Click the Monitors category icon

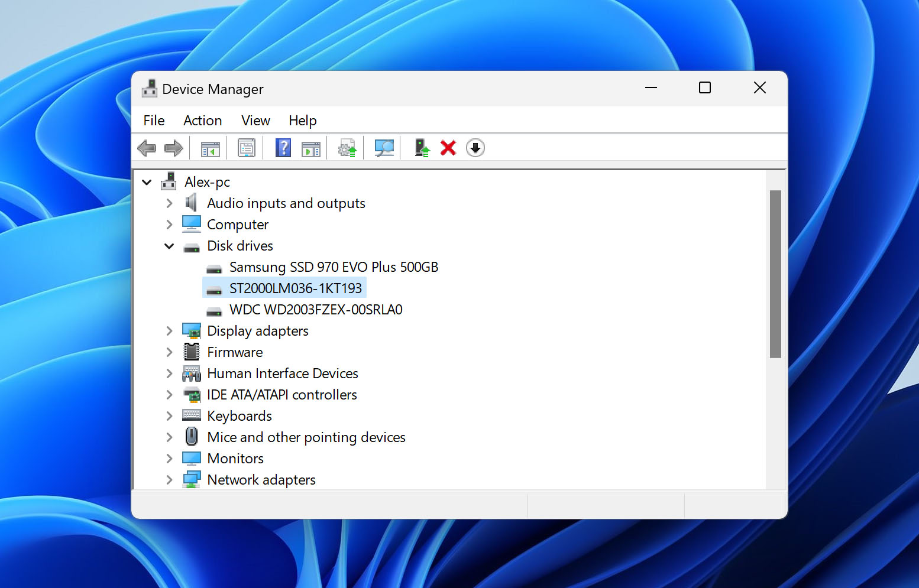[192, 459]
